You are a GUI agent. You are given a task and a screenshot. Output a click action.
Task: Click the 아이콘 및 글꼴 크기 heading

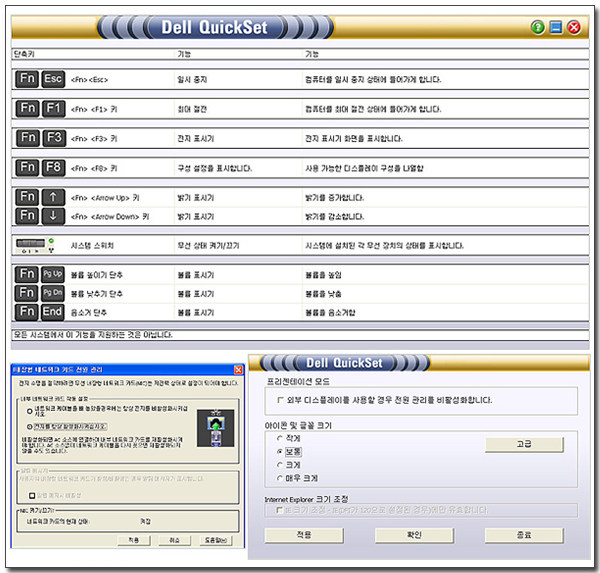298,426
